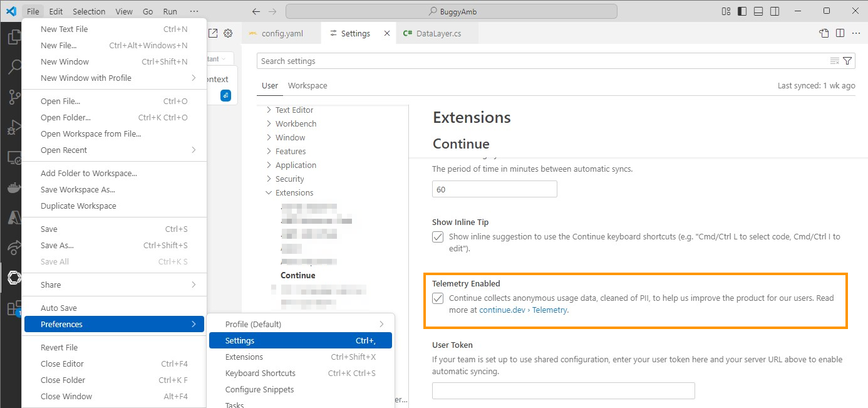Screen dimensions: 868x408
Task: Select Continue in the settings tree
Action: click(x=298, y=275)
